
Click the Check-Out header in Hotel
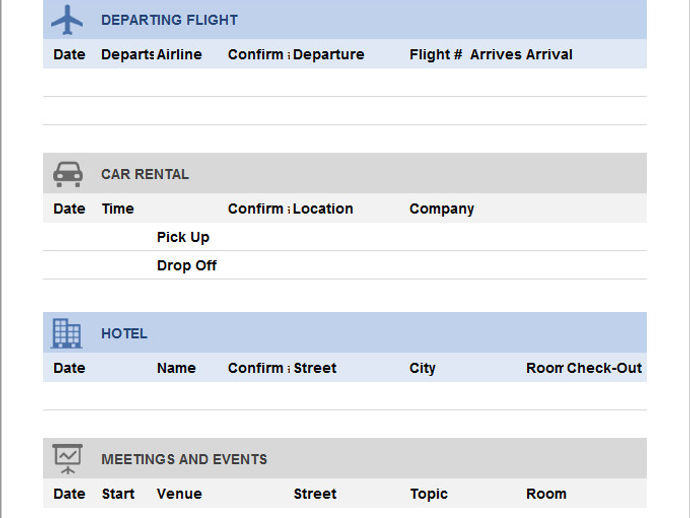(604, 368)
